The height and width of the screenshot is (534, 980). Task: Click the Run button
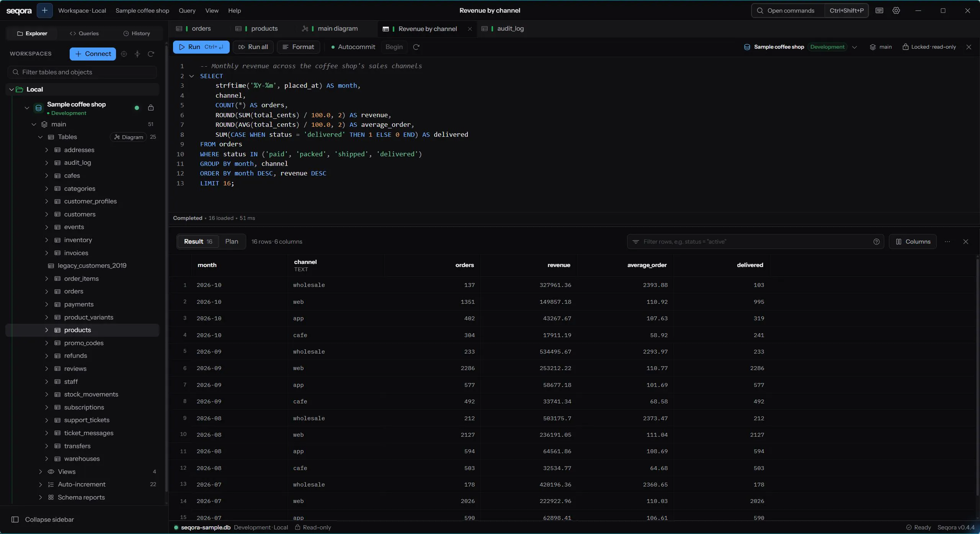(x=201, y=47)
